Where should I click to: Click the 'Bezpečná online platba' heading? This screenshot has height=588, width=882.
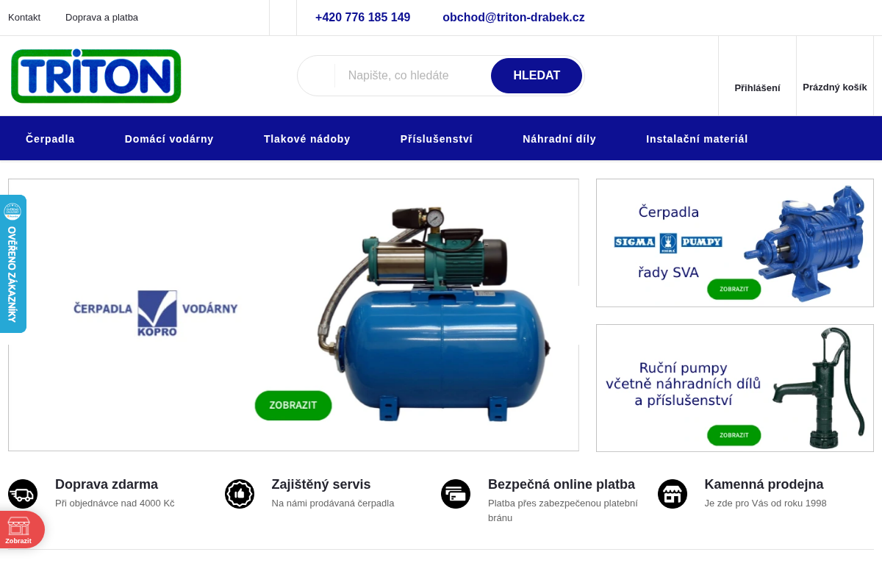(562, 484)
